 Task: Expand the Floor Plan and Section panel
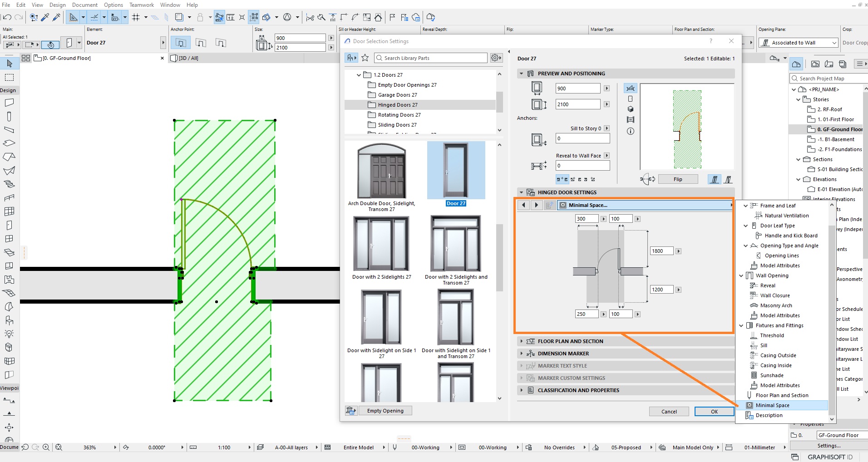[521, 341]
